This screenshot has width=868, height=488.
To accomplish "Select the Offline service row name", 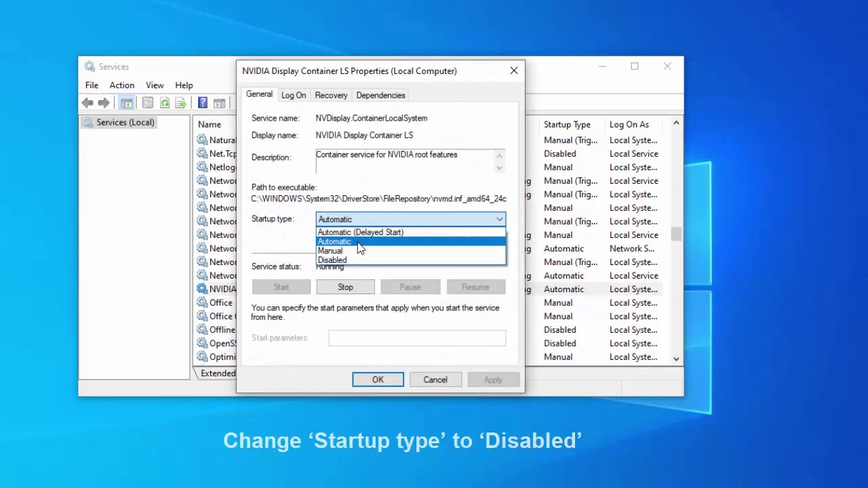I will tap(222, 329).
